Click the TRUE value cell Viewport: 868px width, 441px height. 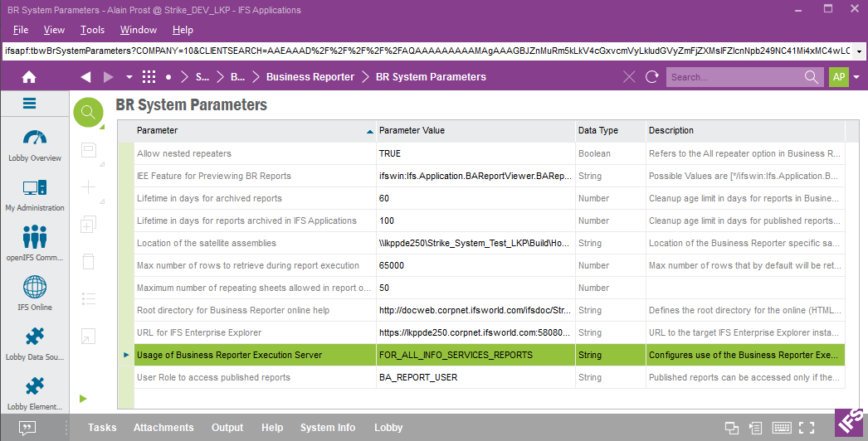tap(476, 153)
